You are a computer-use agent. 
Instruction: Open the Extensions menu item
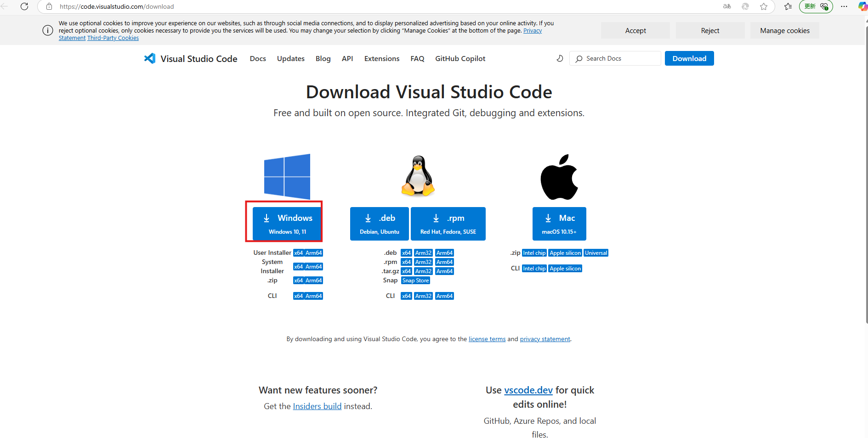coord(382,58)
